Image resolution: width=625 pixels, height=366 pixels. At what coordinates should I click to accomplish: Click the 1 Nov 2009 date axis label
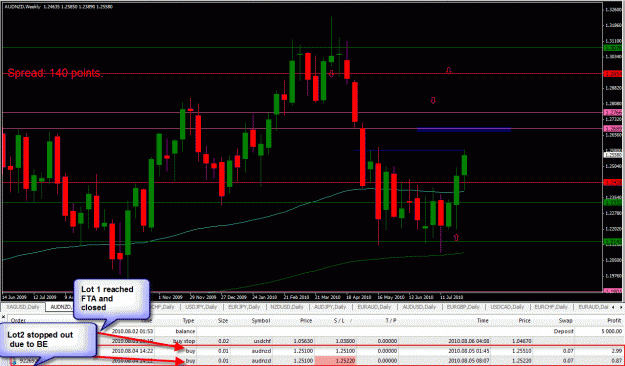pyautogui.click(x=170, y=297)
